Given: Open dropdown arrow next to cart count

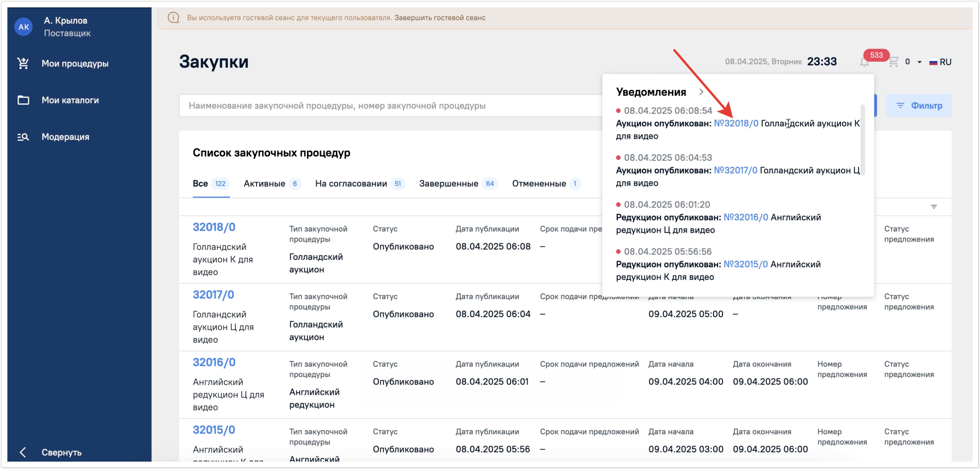Looking at the screenshot, I should (920, 62).
